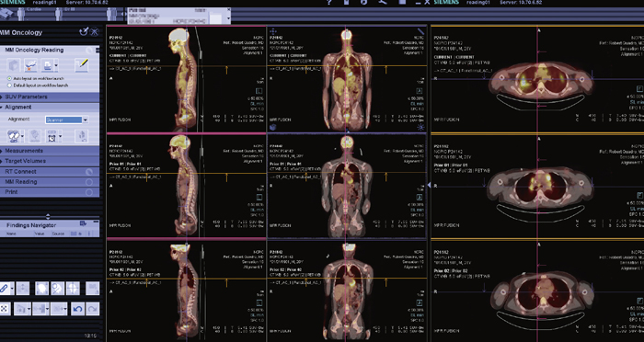Click the Source column header in Findings Navigator

pyautogui.click(x=58, y=234)
